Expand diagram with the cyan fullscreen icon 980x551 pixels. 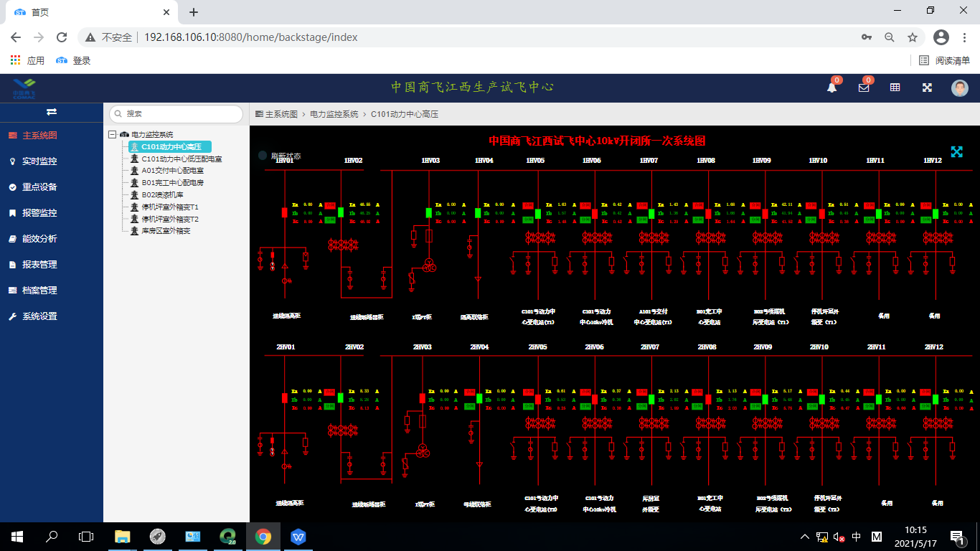[x=956, y=151]
